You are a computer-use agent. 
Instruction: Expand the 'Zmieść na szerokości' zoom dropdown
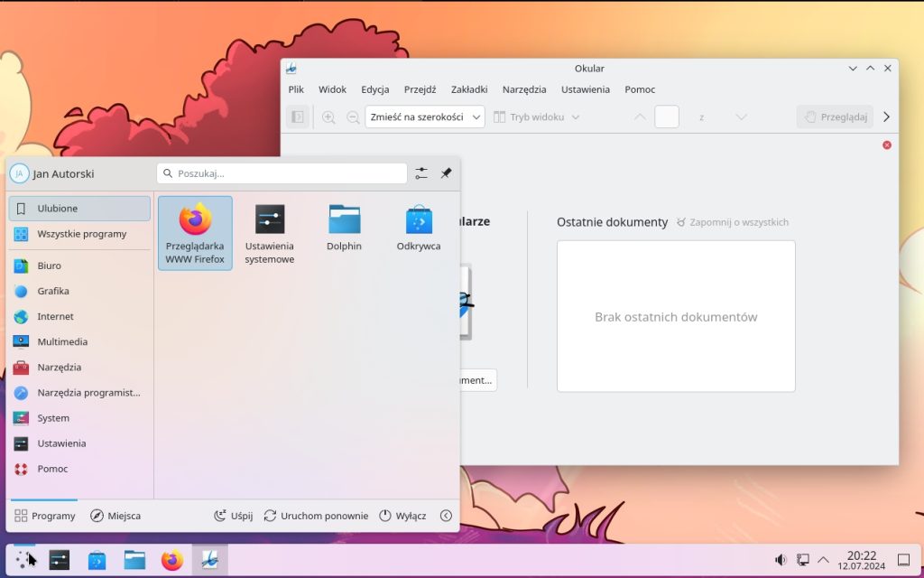pos(425,117)
